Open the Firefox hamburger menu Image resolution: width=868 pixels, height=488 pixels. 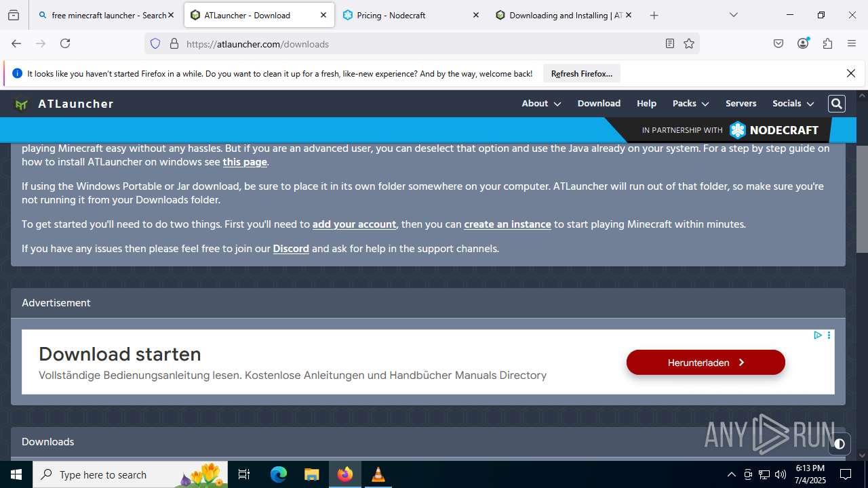[852, 43]
